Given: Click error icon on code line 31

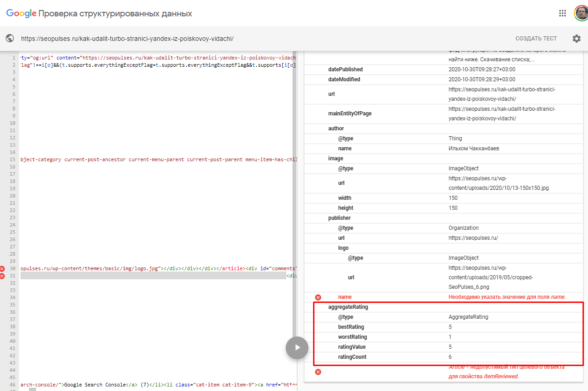Looking at the screenshot, I should 3,276.
